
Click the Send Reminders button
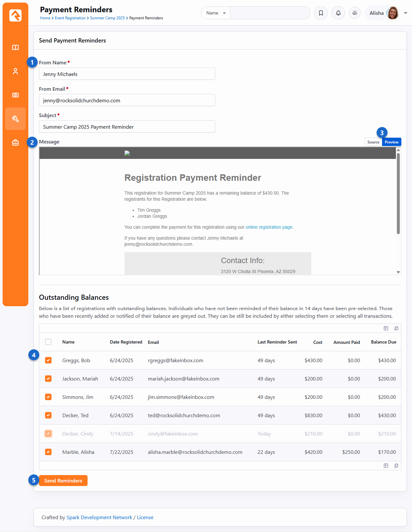[x=63, y=481]
